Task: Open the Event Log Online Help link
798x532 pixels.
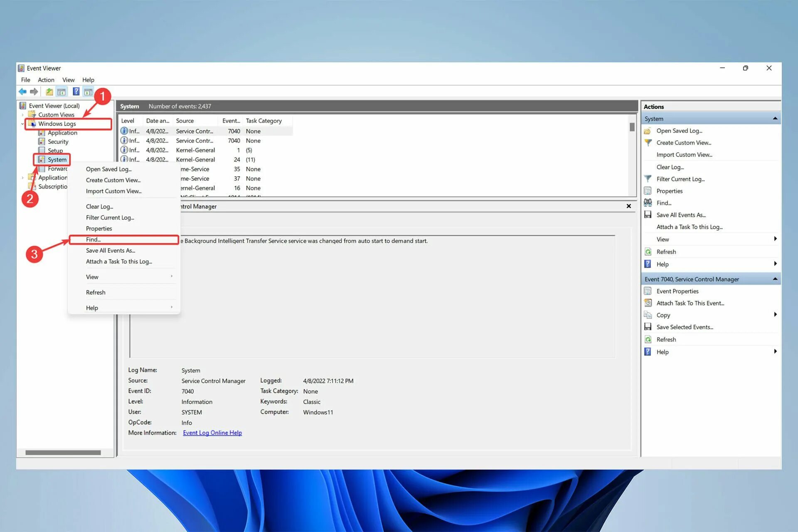Action: tap(212, 433)
